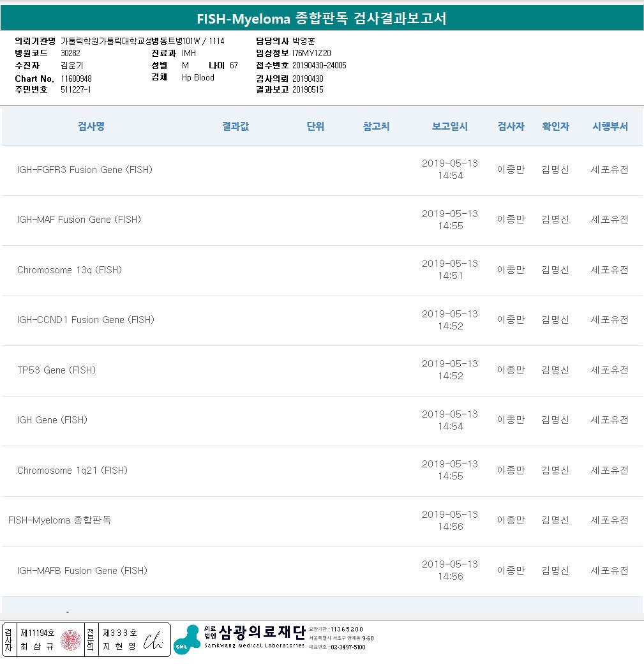Click the handwritten signature beside 지현영
Screen dimensions: 644x664
(x=154, y=640)
